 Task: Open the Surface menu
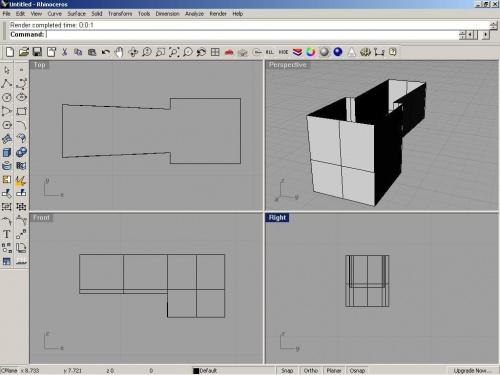tap(76, 14)
